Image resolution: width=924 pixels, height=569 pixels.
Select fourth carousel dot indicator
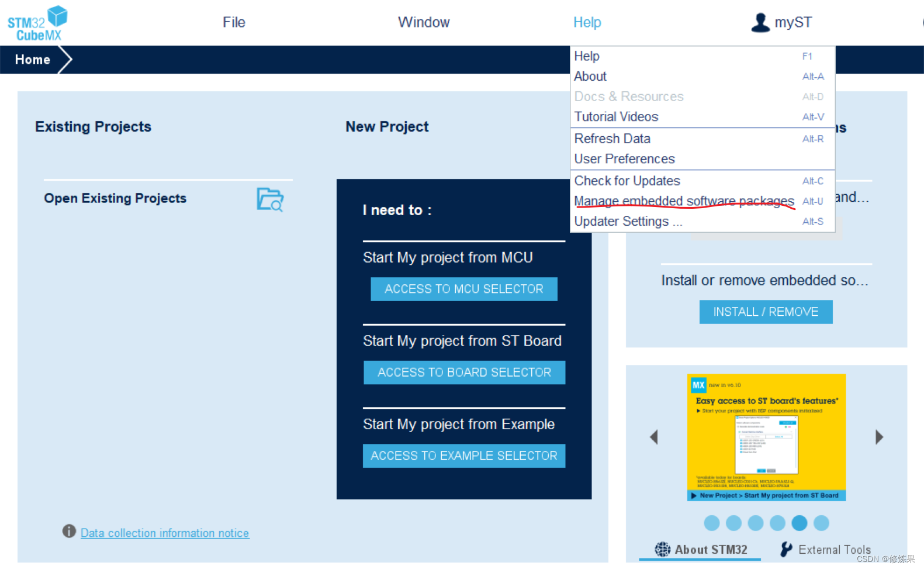pos(777,523)
